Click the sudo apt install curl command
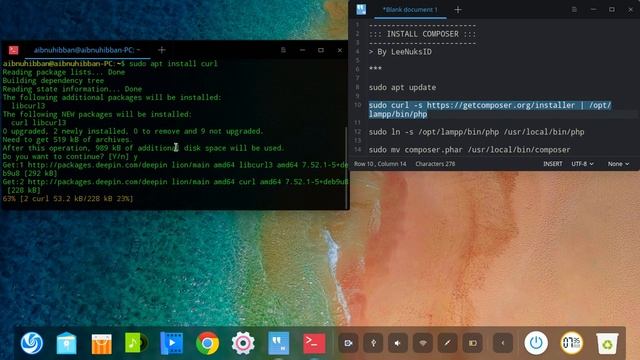The width and height of the screenshot is (640, 360). point(173,64)
